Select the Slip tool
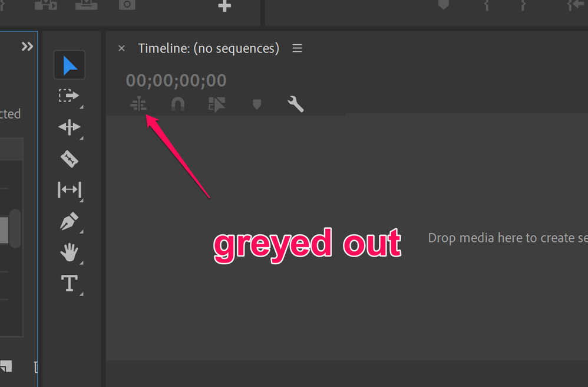This screenshot has width=588, height=387. (70, 189)
